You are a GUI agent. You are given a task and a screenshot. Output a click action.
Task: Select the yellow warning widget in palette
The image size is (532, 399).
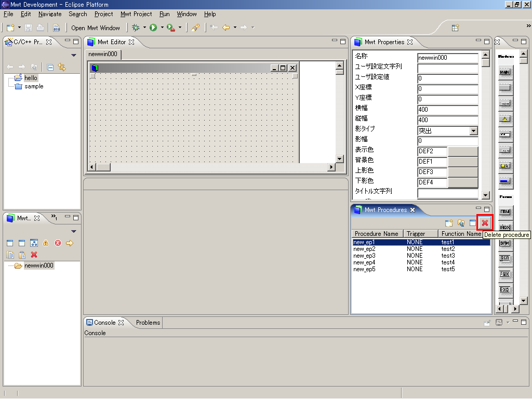click(505, 119)
